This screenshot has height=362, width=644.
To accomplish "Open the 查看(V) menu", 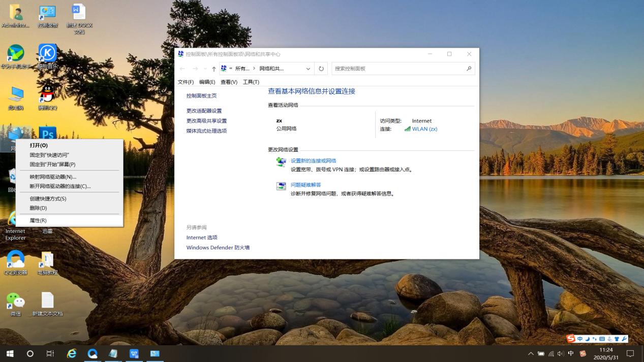I will (x=228, y=82).
